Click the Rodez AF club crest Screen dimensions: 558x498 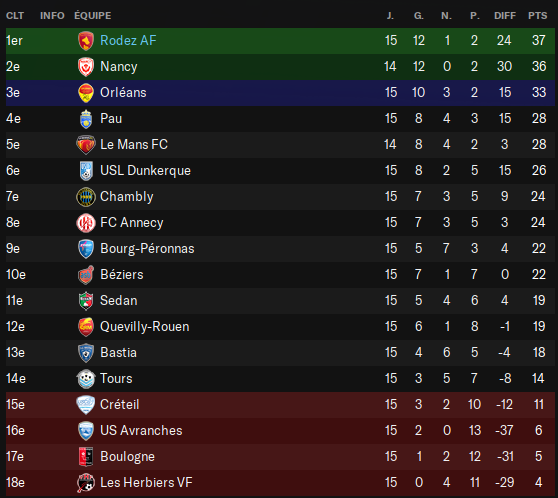pos(86,41)
